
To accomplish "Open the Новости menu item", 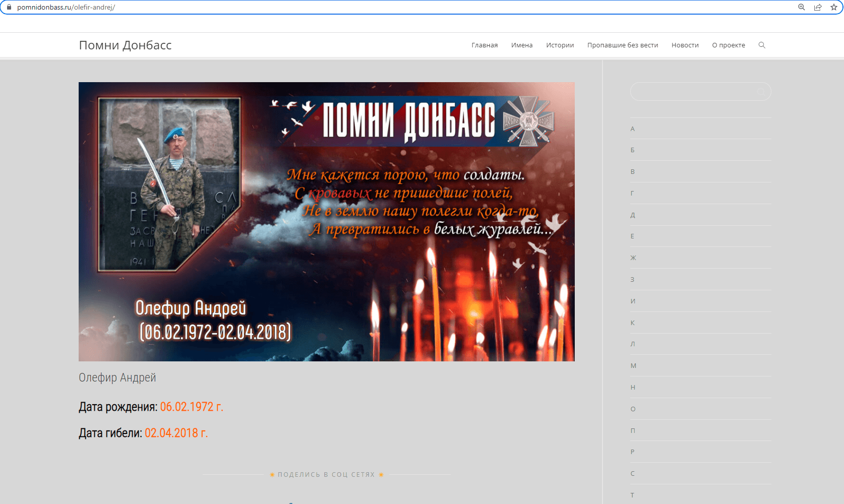I will (685, 45).
